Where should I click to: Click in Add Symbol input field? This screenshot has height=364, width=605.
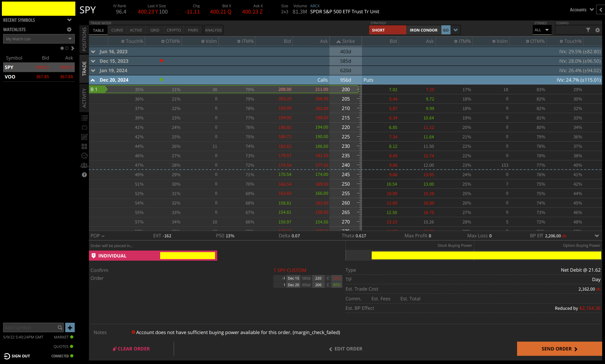[x=30, y=327]
